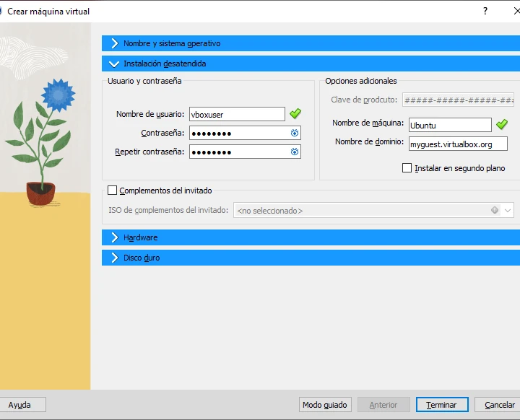Click the Crear máquina virtual window title
This screenshot has height=420, width=520.
point(48,12)
